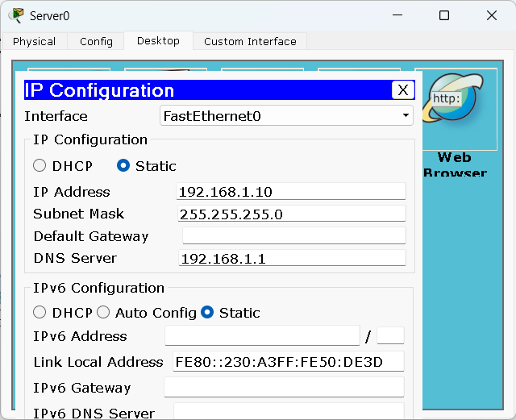Select Static under IPv6 Configuration
Screen dimensions: 516x420
click(207, 312)
